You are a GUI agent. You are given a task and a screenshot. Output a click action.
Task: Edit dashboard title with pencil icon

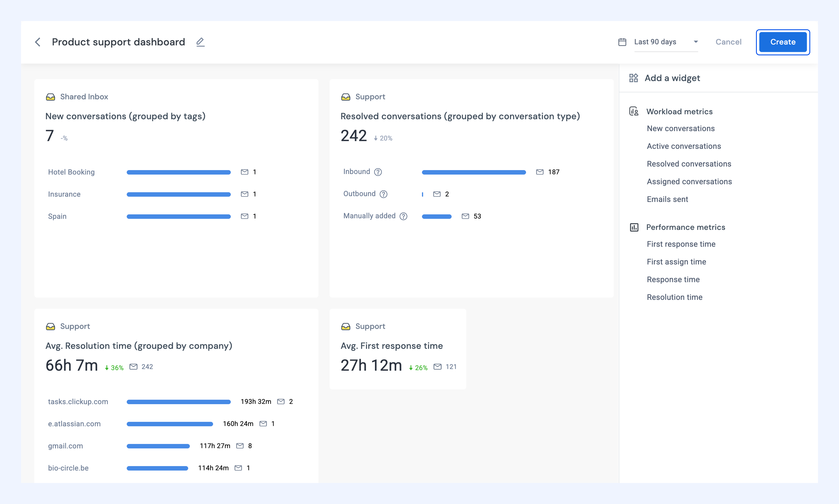[200, 42]
